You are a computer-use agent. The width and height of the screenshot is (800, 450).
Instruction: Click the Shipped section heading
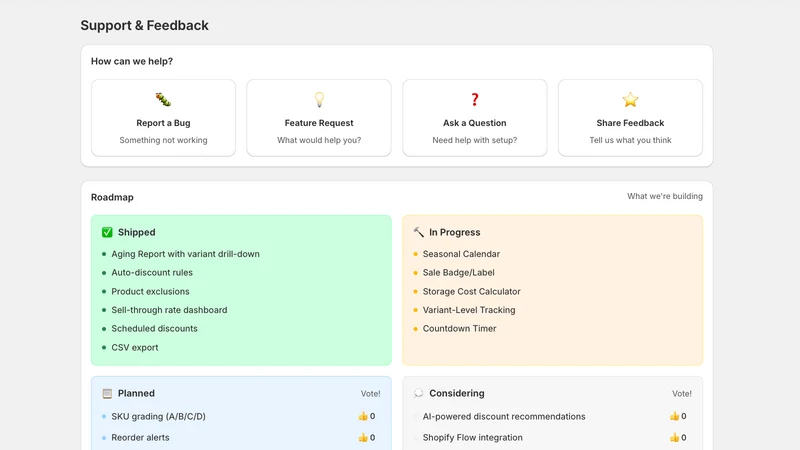click(136, 232)
